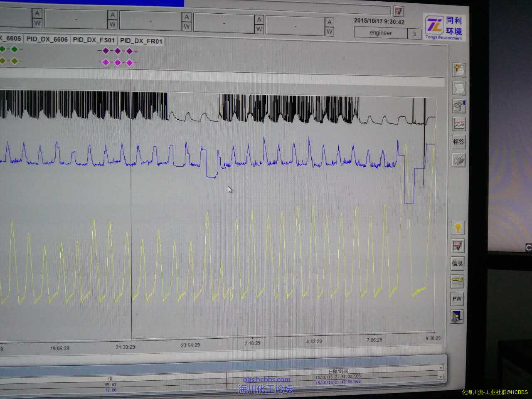Click the blue 71.06 value cell
This screenshot has width=532, height=399.
(110, 390)
